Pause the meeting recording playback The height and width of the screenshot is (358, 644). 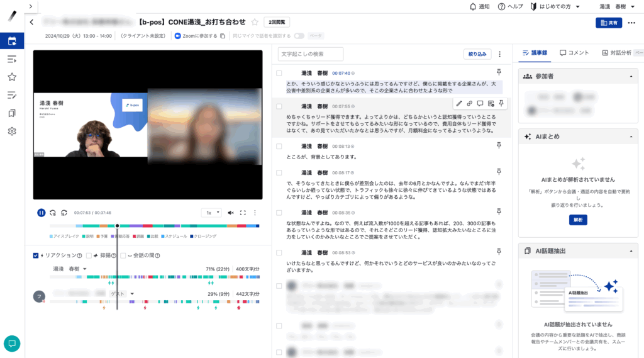(41, 213)
